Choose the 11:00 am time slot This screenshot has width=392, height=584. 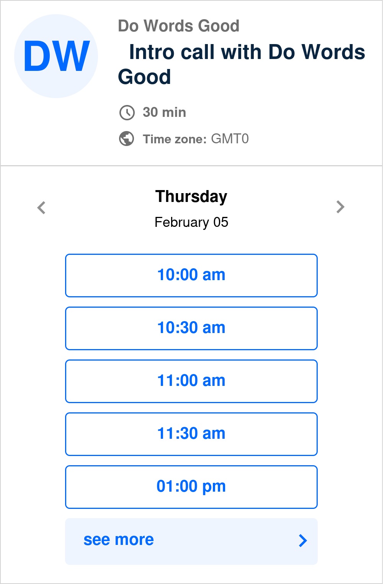[x=191, y=381]
